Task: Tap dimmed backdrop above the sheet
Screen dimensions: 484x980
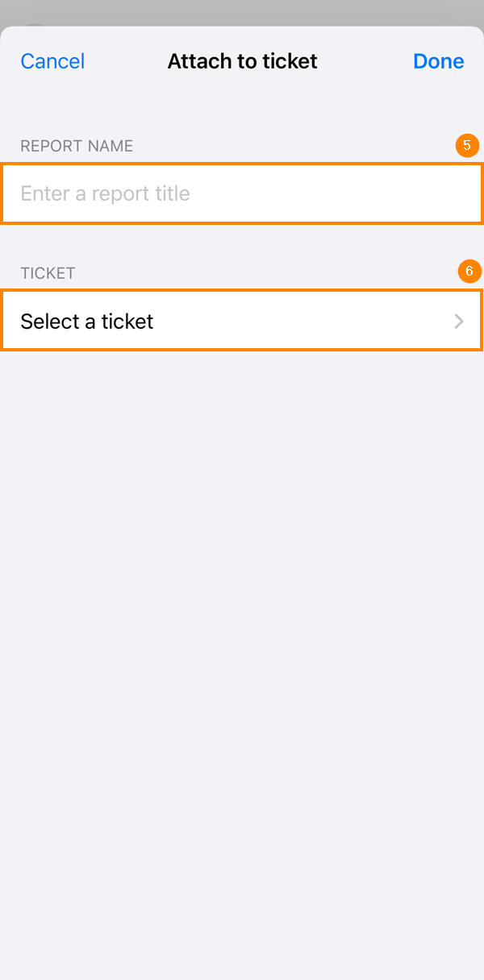Action: tap(242, 11)
